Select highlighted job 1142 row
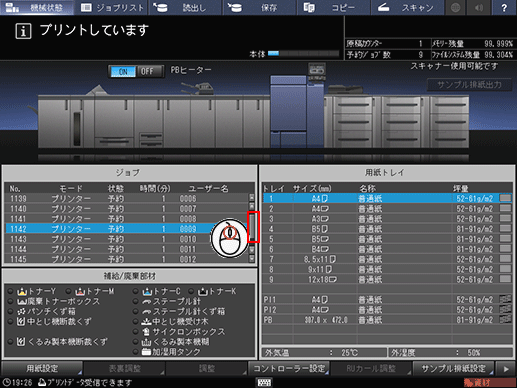Image resolution: width=517 pixels, height=388 pixels. [127, 229]
